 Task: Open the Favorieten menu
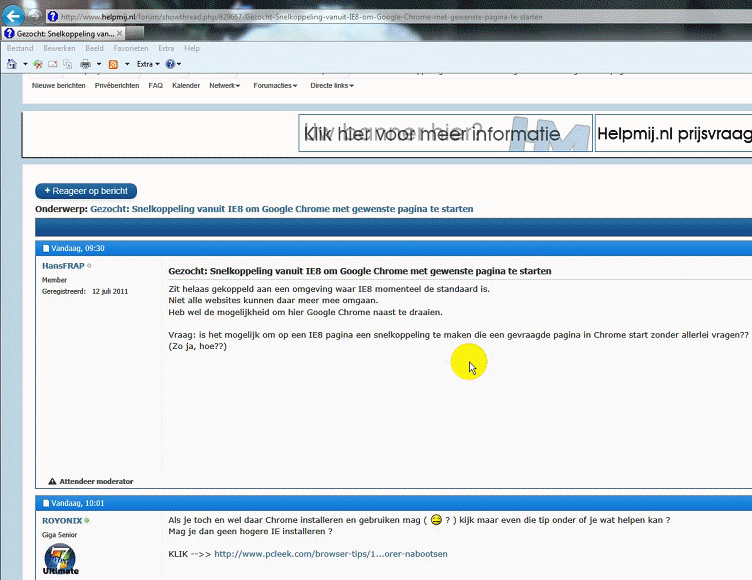pos(131,48)
